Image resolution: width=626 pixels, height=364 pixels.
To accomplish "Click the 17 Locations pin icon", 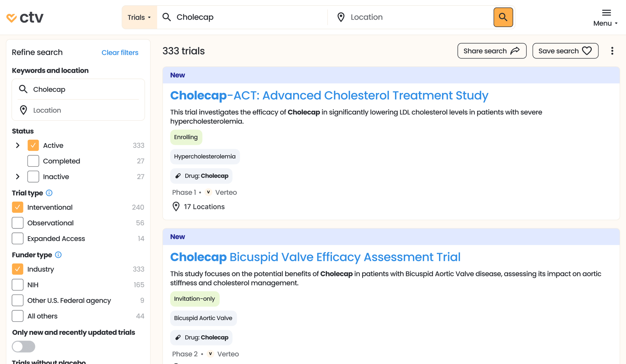I will tap(176, 207).
